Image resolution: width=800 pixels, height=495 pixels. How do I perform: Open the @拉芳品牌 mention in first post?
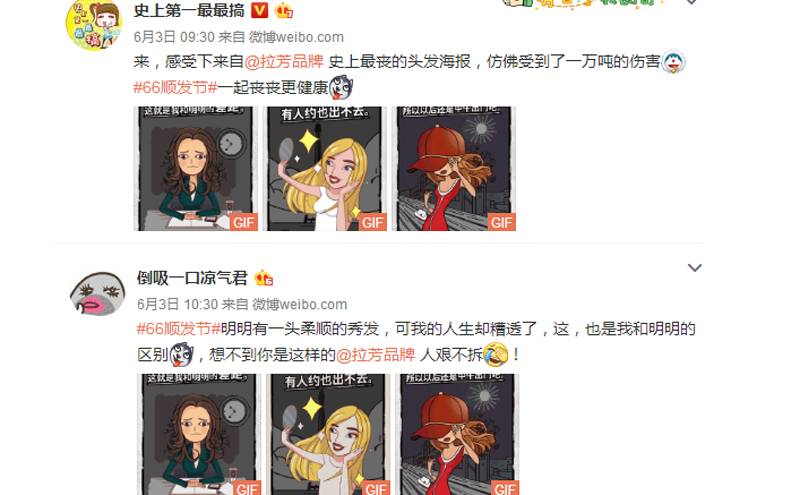pyautogui.click(x=284, y=62)
